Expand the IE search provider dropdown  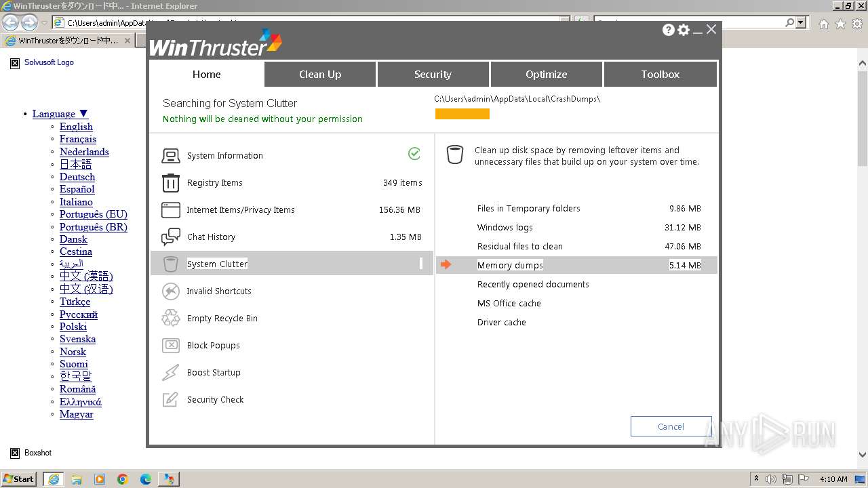click(x=802, y=22)
